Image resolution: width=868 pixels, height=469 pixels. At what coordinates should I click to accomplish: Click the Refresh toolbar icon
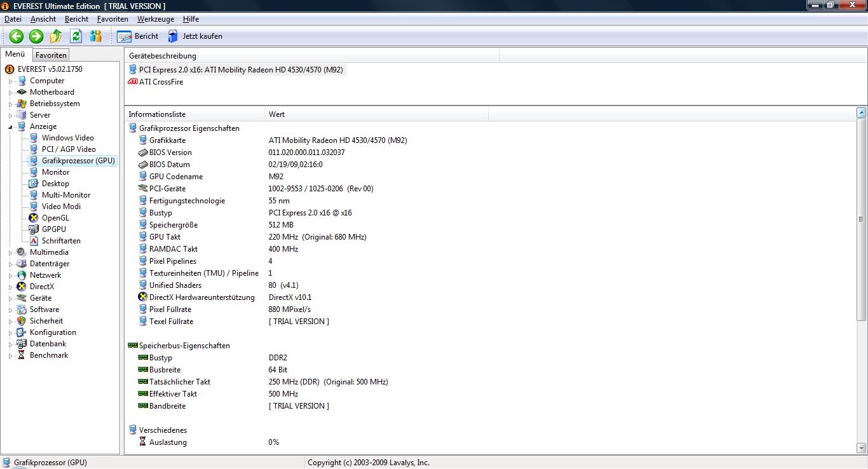pyautogui.click(x=76, y=36)
